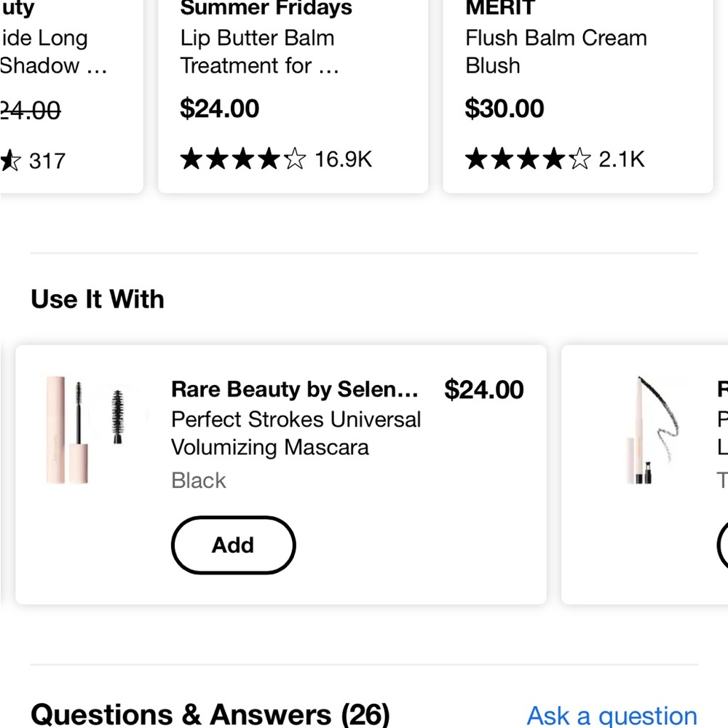
Task: Open Rare Beauty by Selena brand name
Action: point(295,389)
